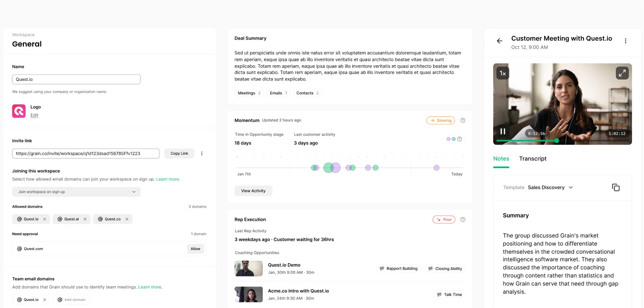
Task: Open View Activity
Action: pos(253,191)
